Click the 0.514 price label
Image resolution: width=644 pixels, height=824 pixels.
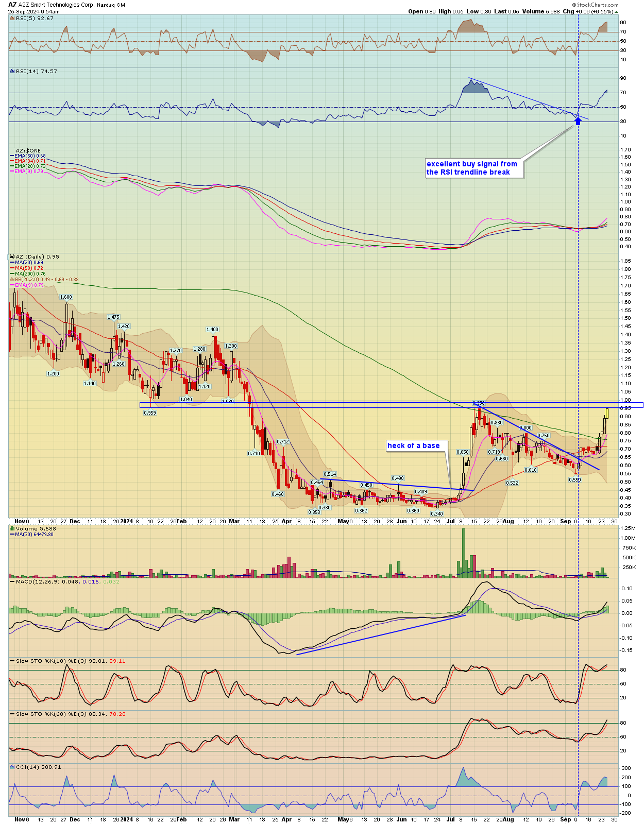click(x=330, y=474)
